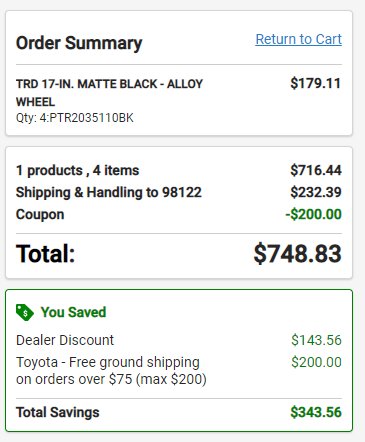Image resolution: width=365 pixels, height=442 pixels.
Task: Click the $716.44 subtotal amount
Action: pyautogui.click(x=316, y=170)
